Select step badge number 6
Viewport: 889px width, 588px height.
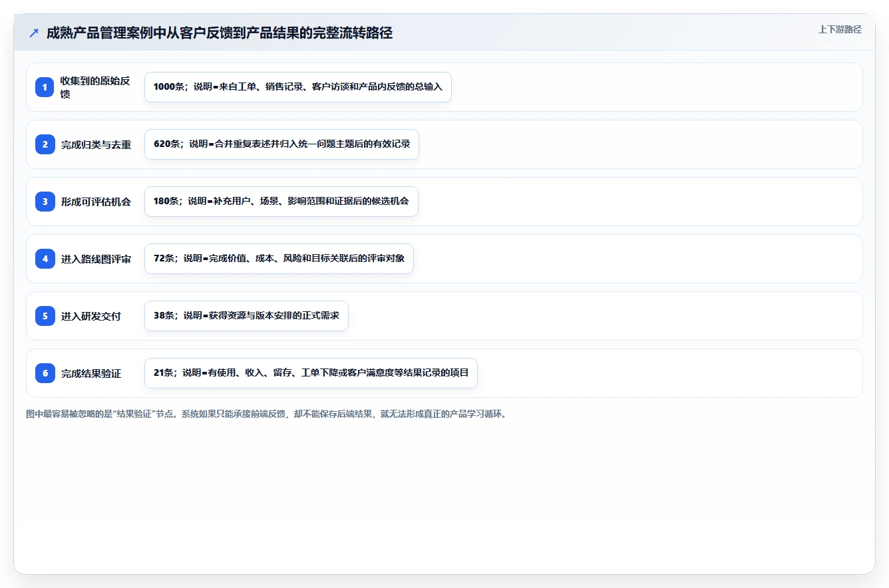coord(45,373)
